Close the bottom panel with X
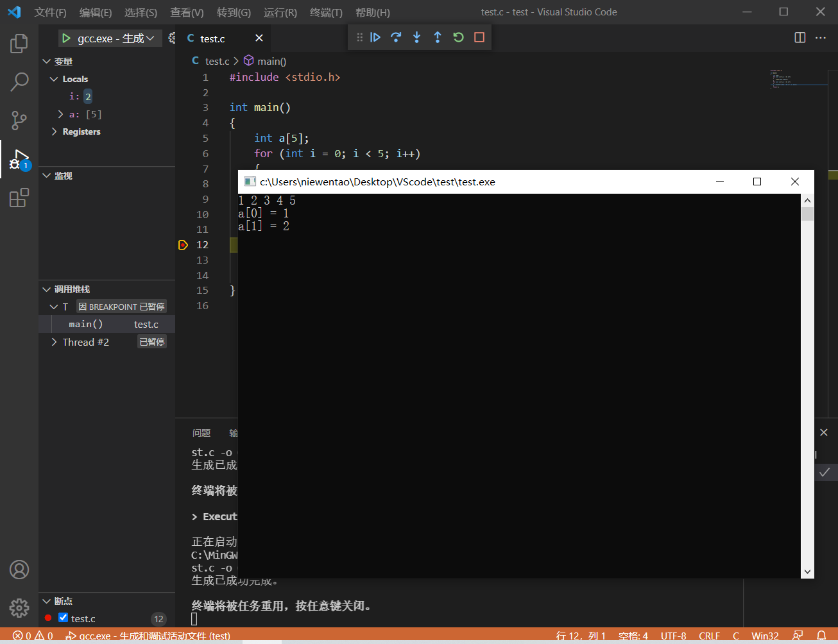838x644 pixels. [824, 433]
